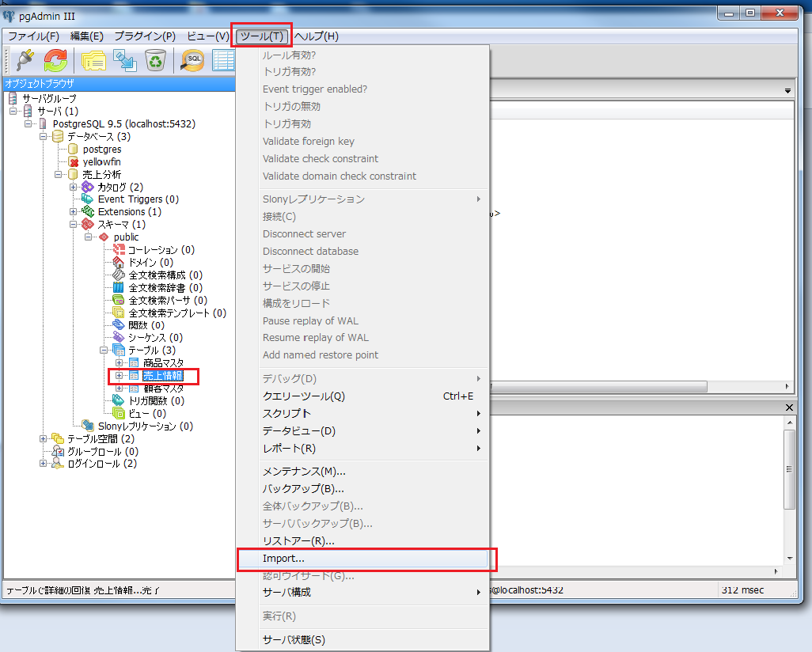
Task: Select the Extensions (1) node
Action: 130,212
